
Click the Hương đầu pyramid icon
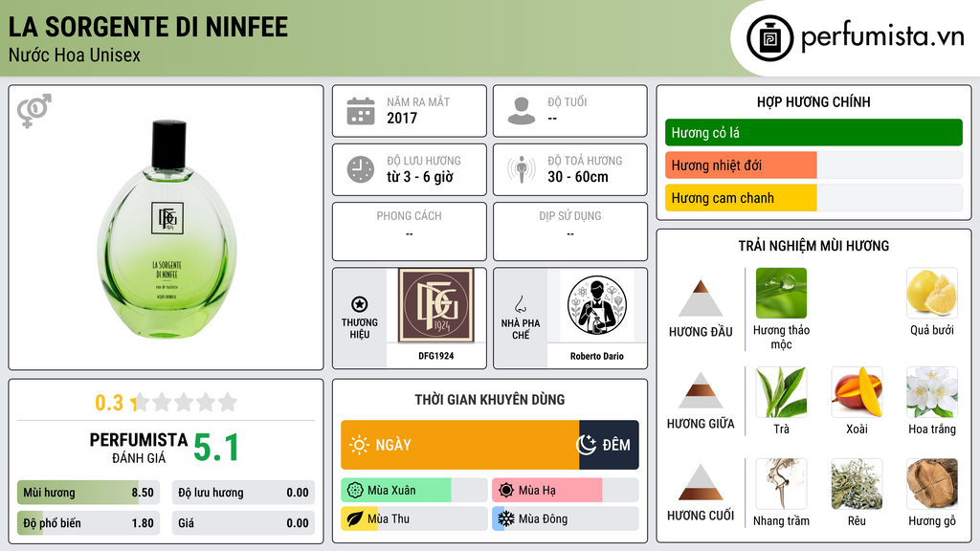pos(701,298)
